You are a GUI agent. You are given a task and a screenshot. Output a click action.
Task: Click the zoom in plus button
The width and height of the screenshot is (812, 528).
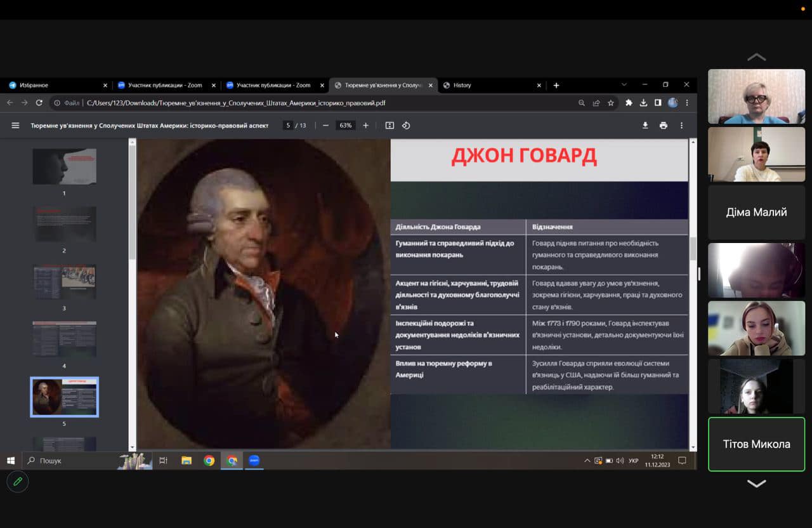[365, 126]
